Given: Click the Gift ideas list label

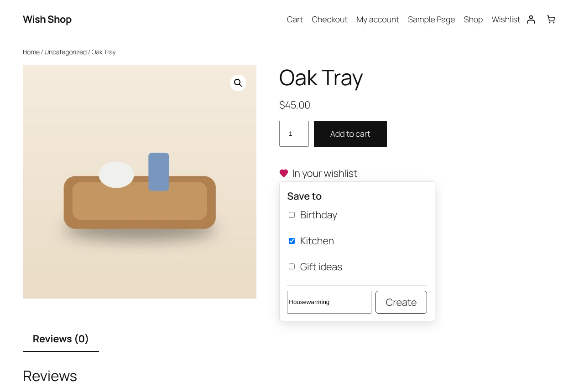Looking at the screenshot, I should pyautogui.click(x=321, y=267).
